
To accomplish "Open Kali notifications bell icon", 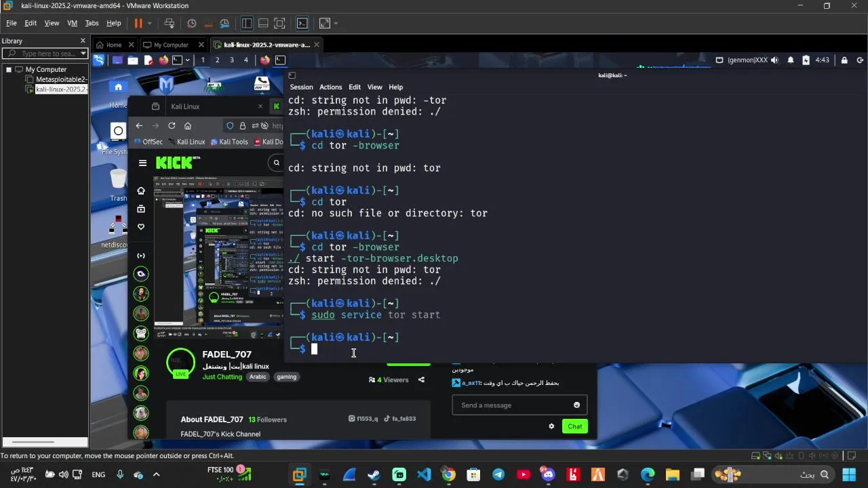I will 791,60.
